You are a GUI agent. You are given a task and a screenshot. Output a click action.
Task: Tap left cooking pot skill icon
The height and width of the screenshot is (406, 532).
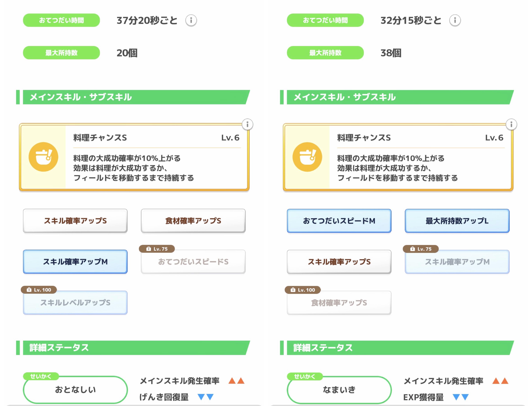coord(43,157)
